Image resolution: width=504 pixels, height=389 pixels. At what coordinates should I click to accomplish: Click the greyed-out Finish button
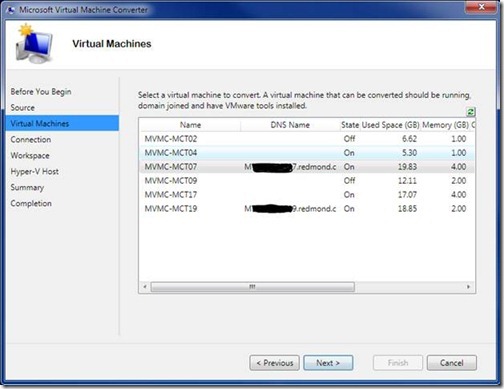click(x=398, y=363)
